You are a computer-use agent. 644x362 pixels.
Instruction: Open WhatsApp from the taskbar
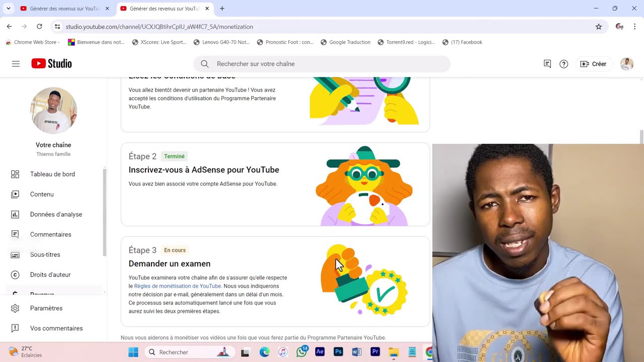point(302,352)
